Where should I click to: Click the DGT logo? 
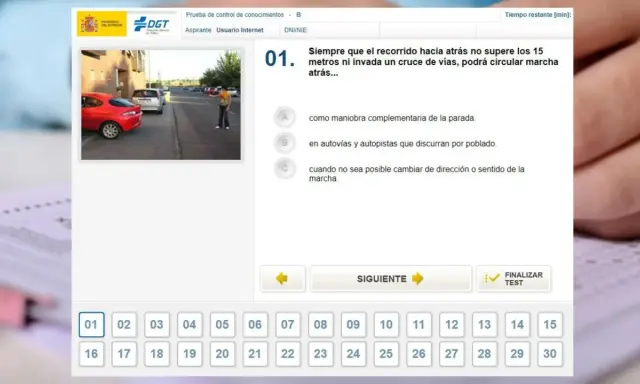click(x=151, y=24)
